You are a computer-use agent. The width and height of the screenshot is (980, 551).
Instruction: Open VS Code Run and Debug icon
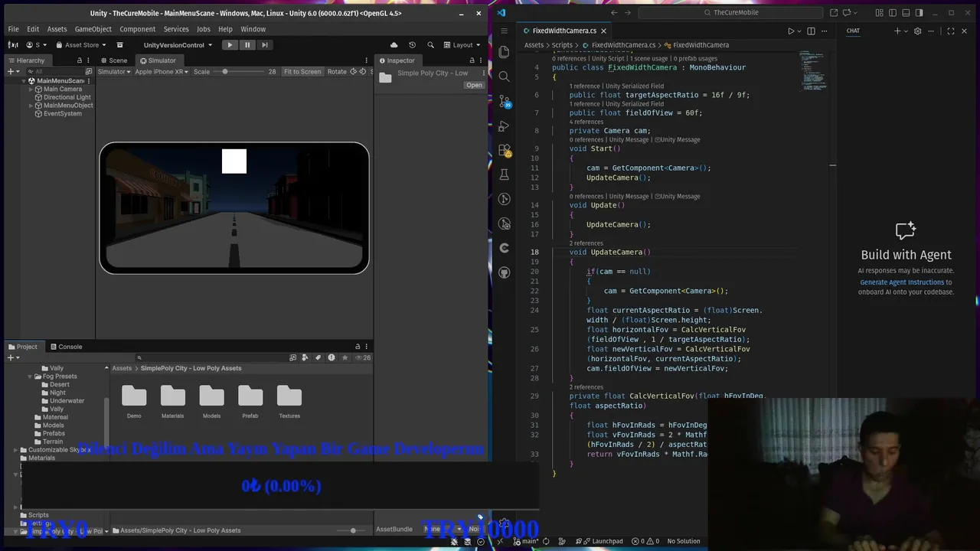click(504, 126)
